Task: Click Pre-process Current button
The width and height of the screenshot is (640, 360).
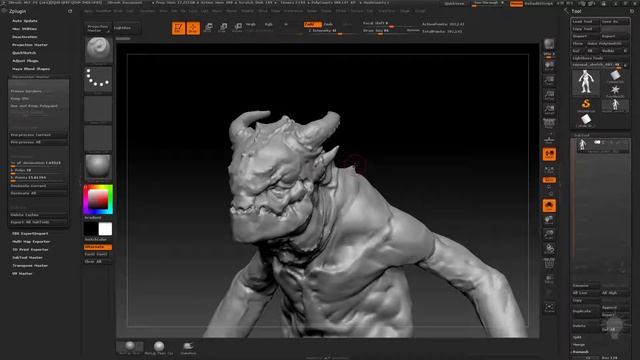Action: [38, 135]
